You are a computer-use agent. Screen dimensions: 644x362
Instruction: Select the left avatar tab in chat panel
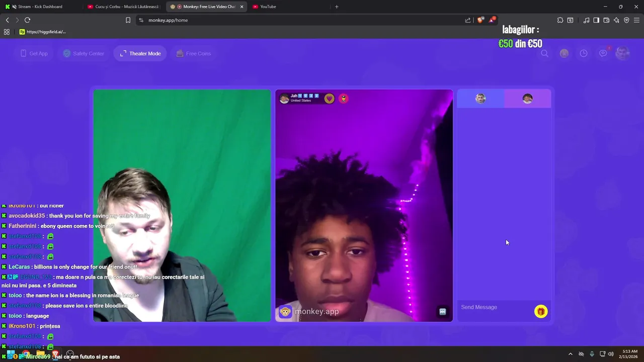[480, 99]
